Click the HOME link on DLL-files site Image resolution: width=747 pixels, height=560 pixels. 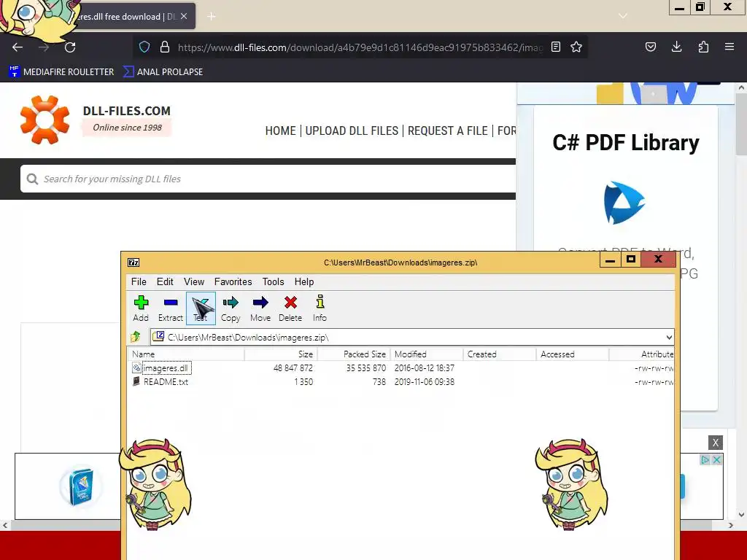coord(281,131)
